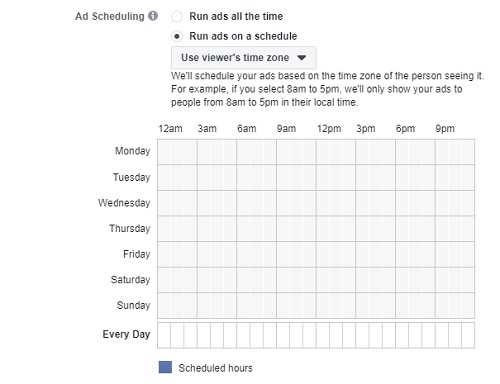The height and width of the screenshot is (384, 500).
Task: Select Wednesday 12pm schedule cell
Action: click(x=323, y=203)
